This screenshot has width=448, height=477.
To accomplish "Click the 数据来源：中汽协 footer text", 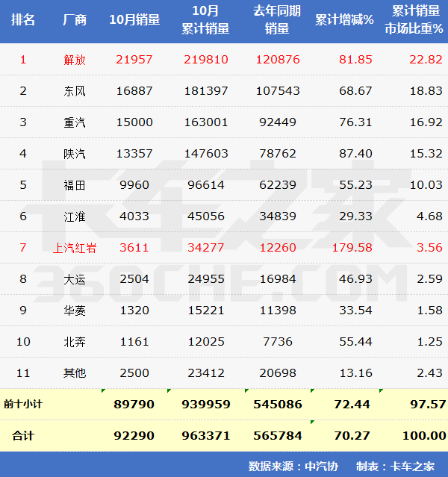I will [293, 466].
